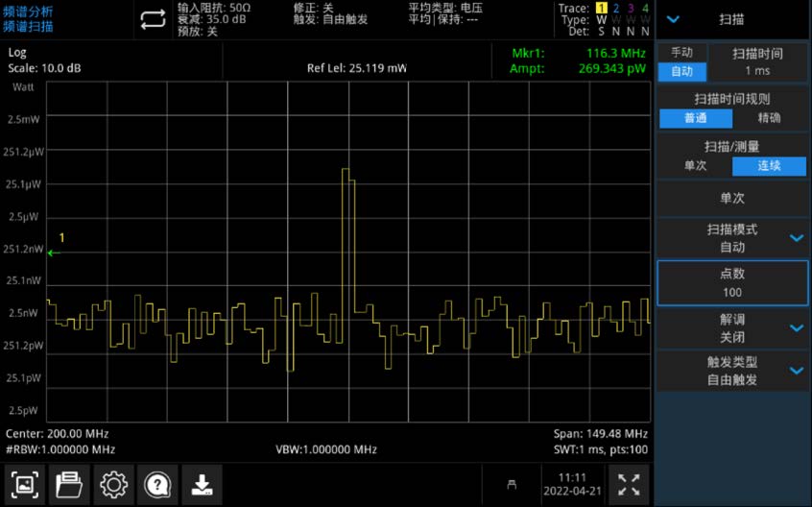Screen dimensions: 812x507
Task: Enable 连续 continuous sweep option
Action: [769, 166]
